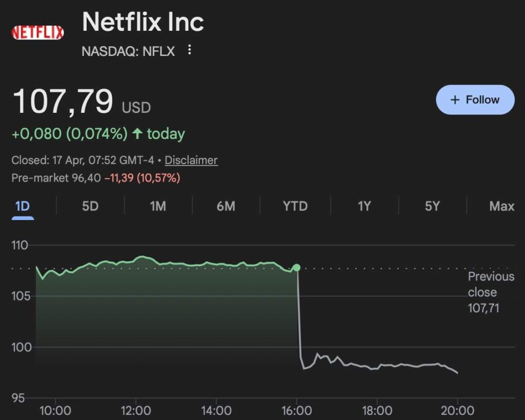Click the green up arrow beside today

click(x=137, y=134)
